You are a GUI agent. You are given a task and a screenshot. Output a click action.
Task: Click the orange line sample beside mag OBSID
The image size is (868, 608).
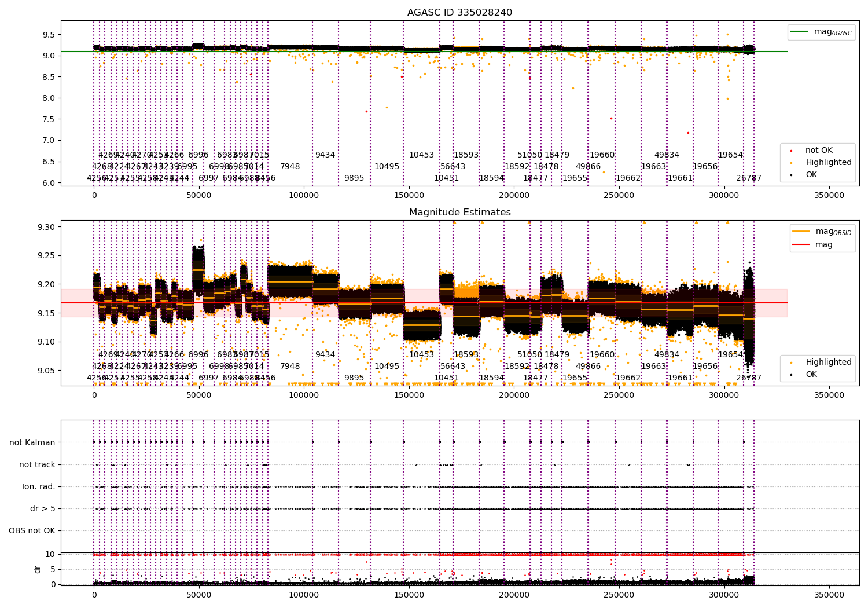point(801,232)
